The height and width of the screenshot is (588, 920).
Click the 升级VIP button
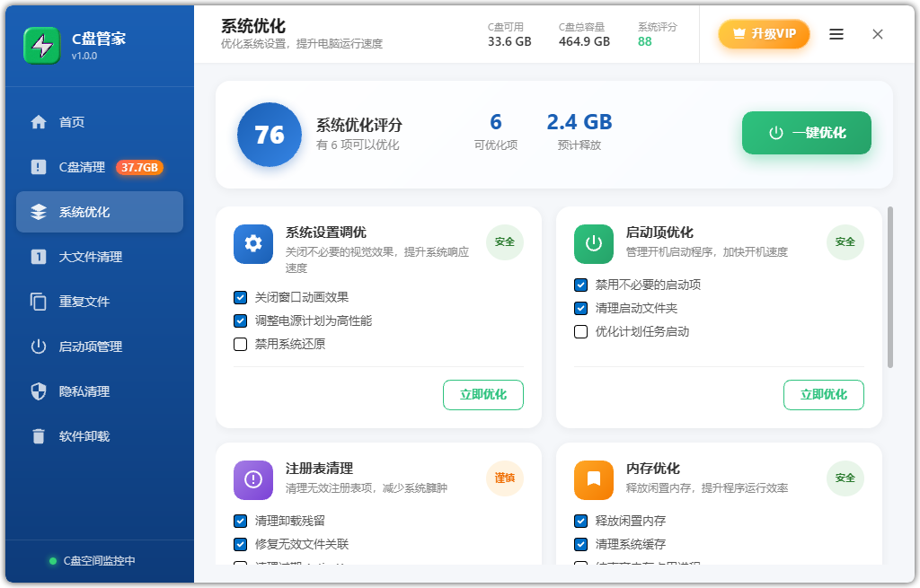coord(764,34)
